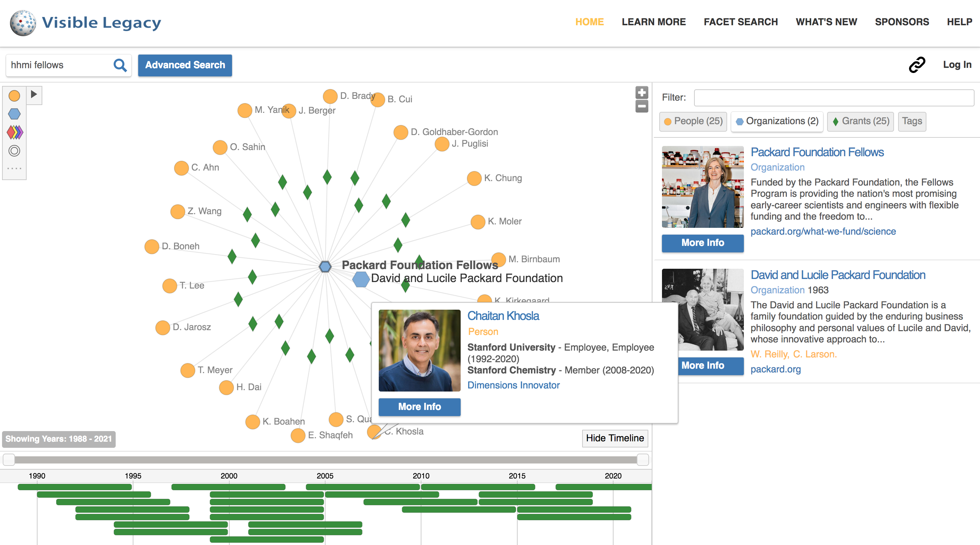Viewport: 980px width, 545px height.
Task: Click the right timeline range slider handle
Action: tap(643, 460)
